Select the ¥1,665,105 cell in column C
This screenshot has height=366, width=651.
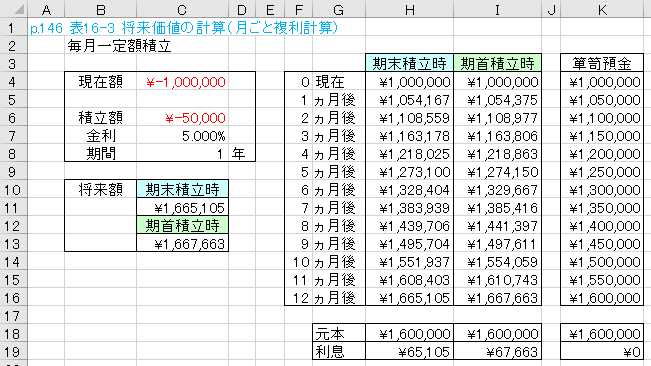pos(182,207)
